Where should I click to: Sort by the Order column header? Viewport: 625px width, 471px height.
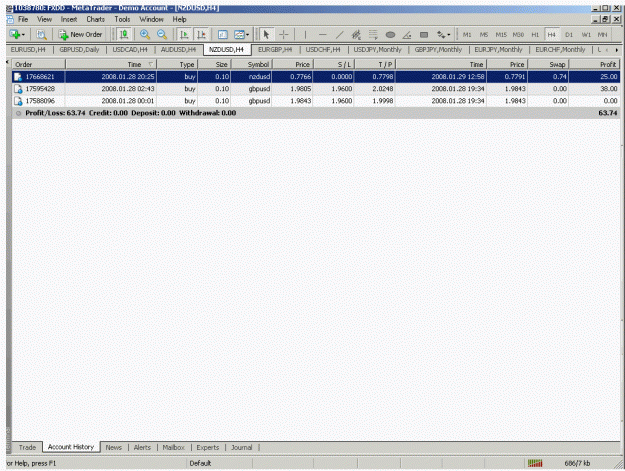click(38, 64)
